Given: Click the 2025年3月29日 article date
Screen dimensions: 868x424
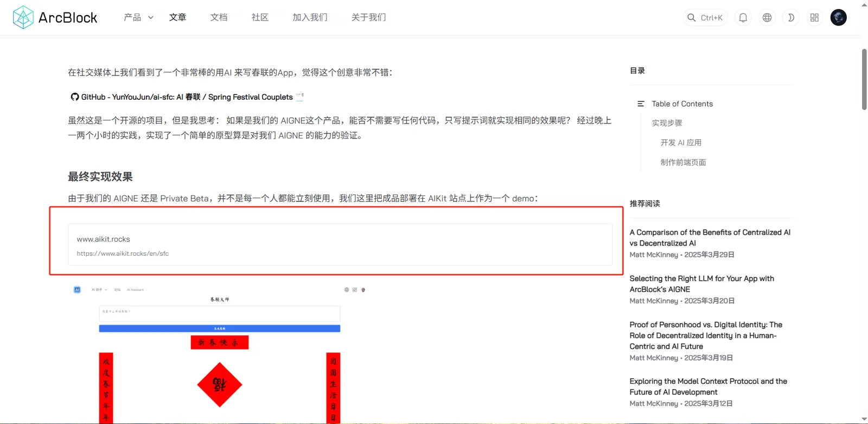Looking at the screenshot, I should click(710, 255).
